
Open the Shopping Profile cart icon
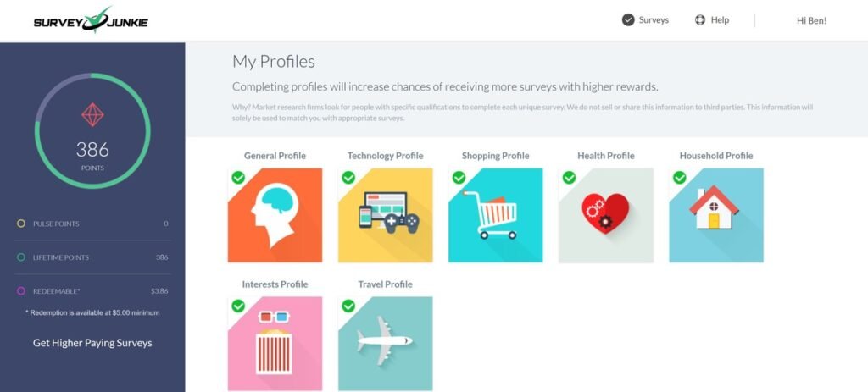click(495, 215)
